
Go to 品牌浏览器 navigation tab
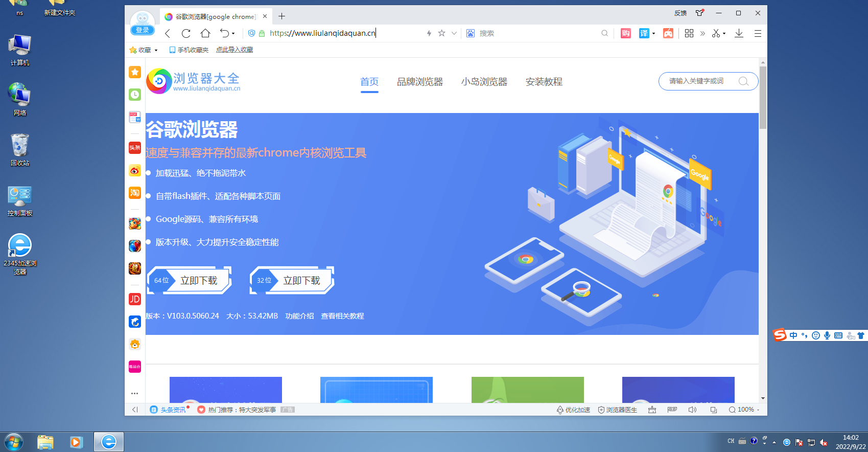420,82
